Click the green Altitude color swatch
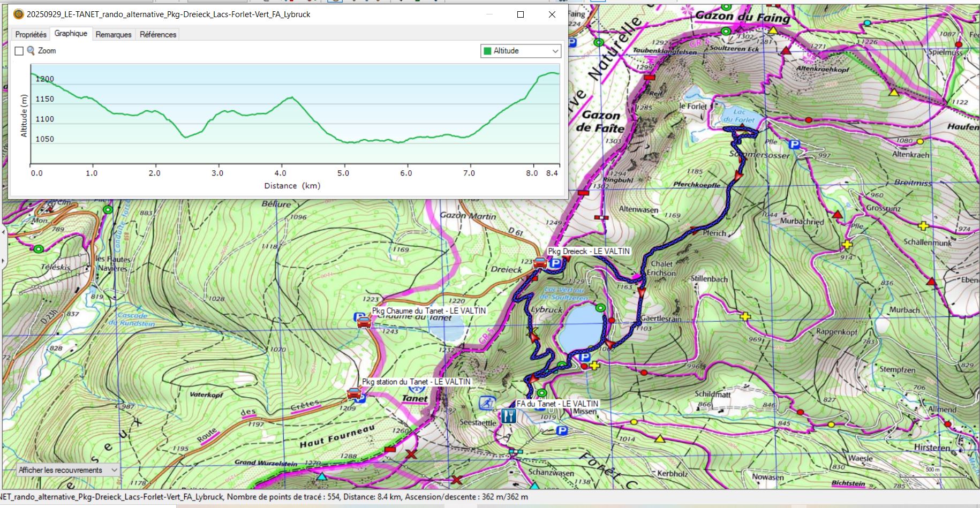This screenshot has height=508, width=980. click(x=487, y=51)
